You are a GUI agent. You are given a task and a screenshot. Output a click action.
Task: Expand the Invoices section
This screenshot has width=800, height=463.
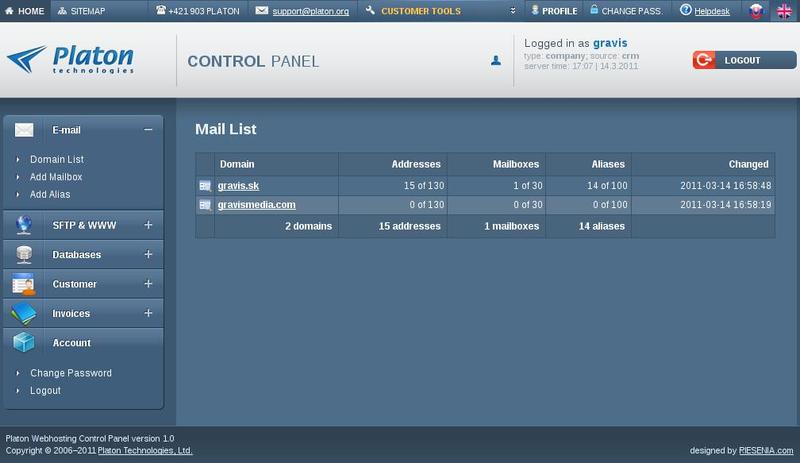point(148,313)
